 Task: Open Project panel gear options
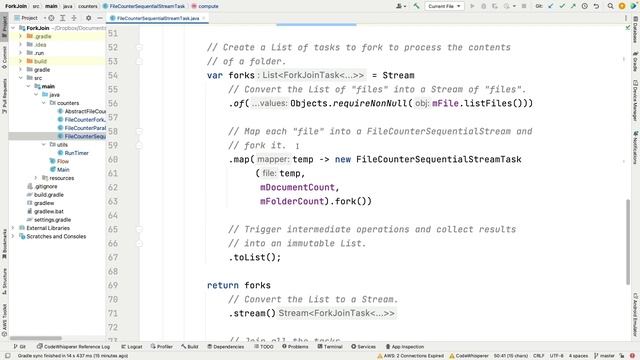click(89, 18)
